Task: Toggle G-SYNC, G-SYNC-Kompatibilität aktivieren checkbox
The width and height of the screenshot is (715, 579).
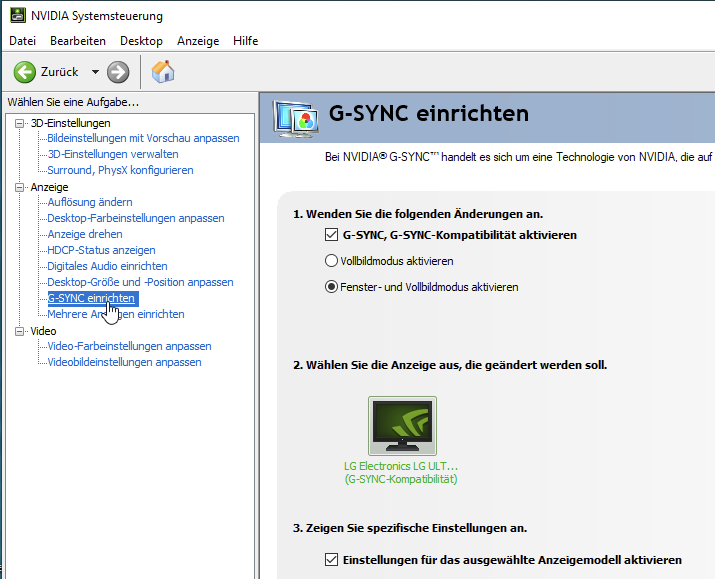Action: tap(332, 235)
